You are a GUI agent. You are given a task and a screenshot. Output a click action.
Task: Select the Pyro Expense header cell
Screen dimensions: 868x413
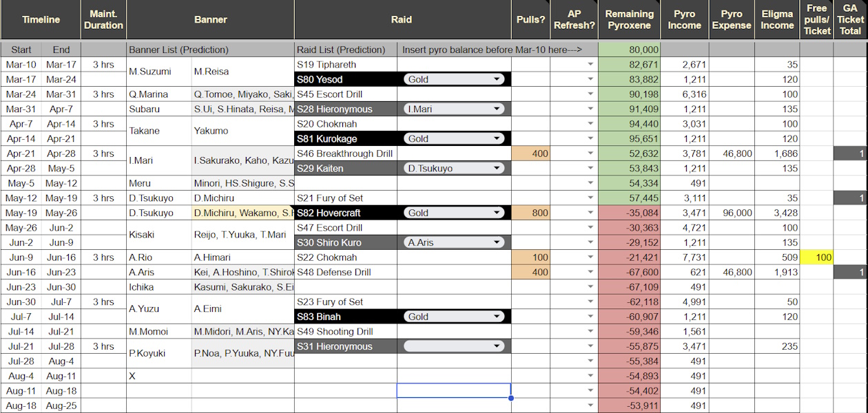[x=732, y=20]
